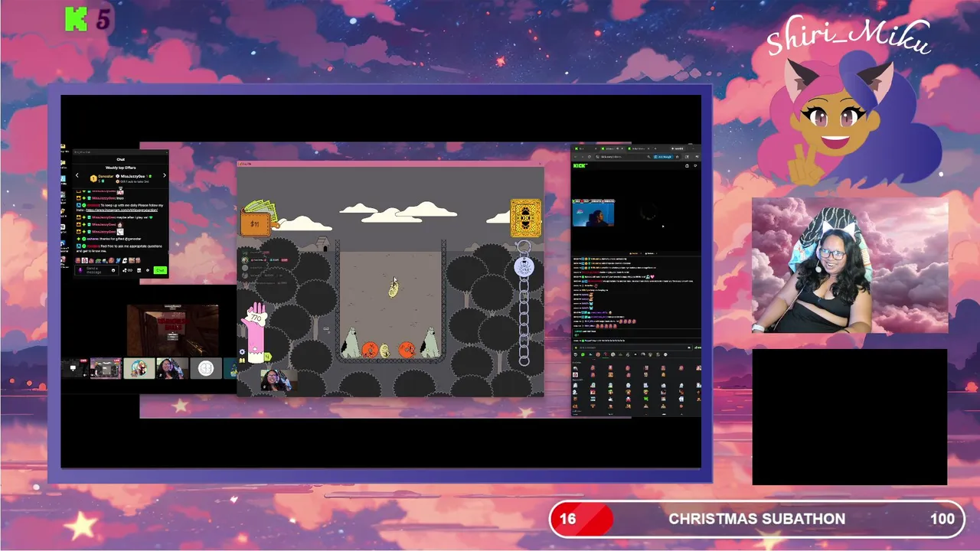The width and height of the screenshot is (980, 551).
Task: Select the cartoon avatar thumbnail in the strip
Action: coord(139,368)
